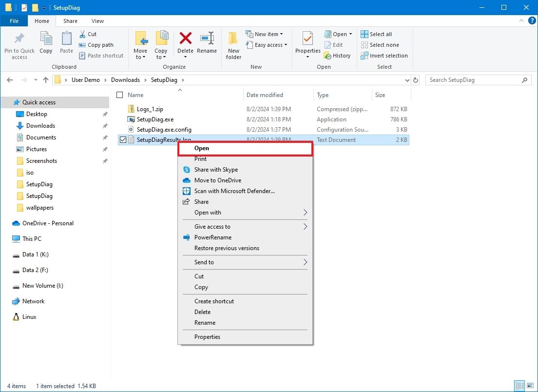Click the Help question mark icon

click(x=531, y=21)
